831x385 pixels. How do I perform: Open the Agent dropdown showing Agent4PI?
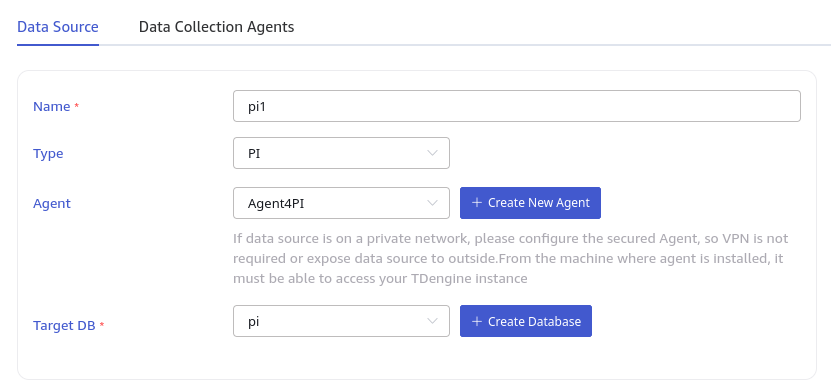(x=341, y=203)
